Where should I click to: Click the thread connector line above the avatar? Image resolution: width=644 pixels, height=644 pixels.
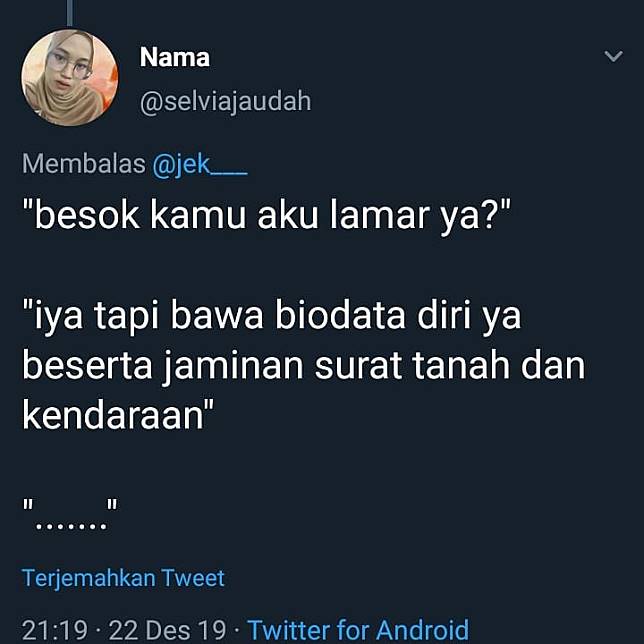[x=69, y=12]
